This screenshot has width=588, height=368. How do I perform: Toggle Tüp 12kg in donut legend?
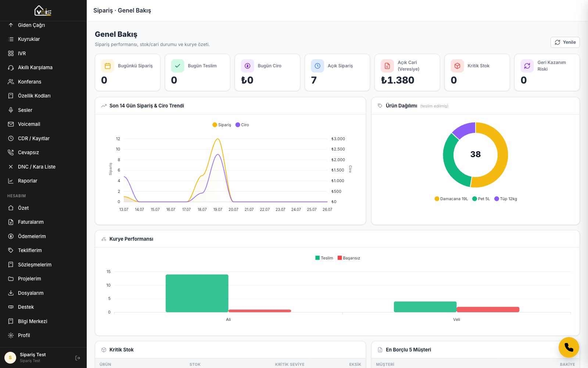click(506, 199)
